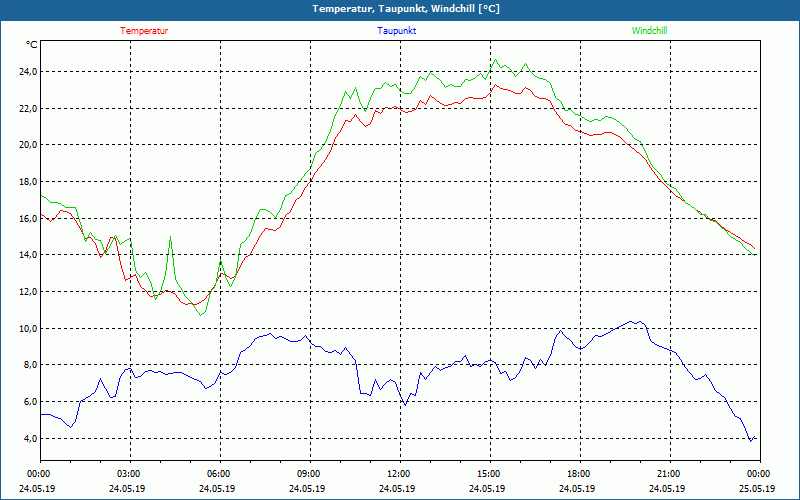Click the 4,0 y-axis value

click(31, 438)
